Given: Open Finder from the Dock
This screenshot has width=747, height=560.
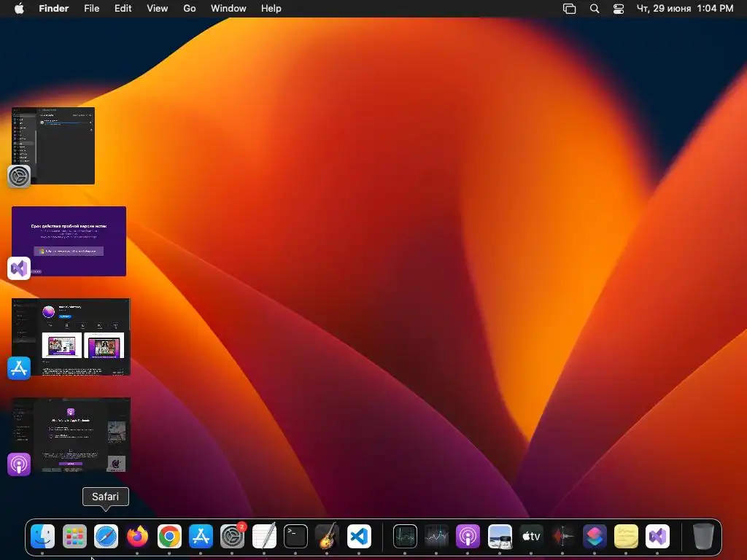Looking at the screenshot, I should [x=43, y=537].
